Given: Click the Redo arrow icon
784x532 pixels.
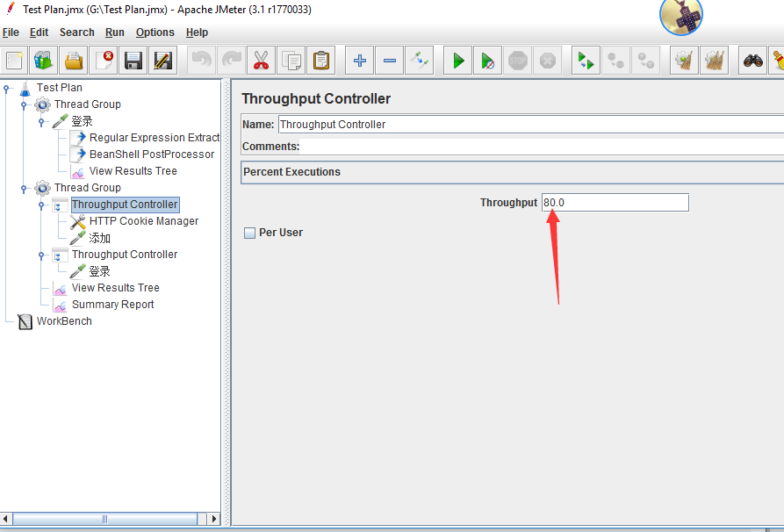Looking at the screenshot, I should (232, 61).
